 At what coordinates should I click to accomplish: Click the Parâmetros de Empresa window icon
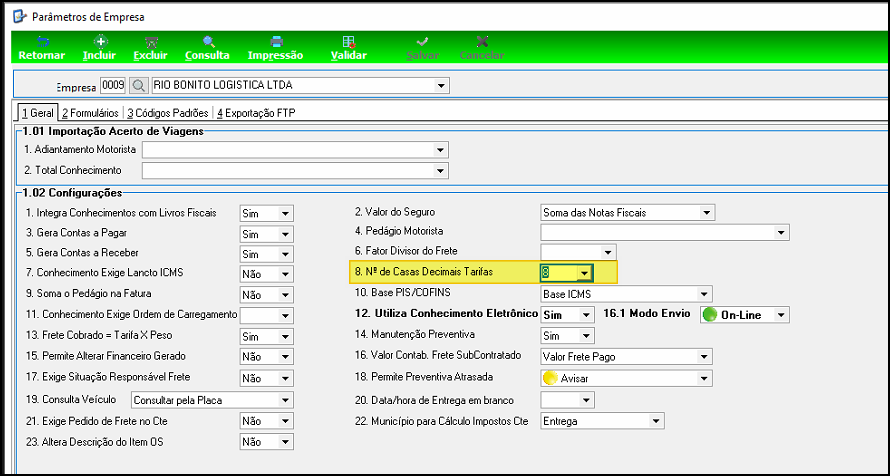pos(20,16)
